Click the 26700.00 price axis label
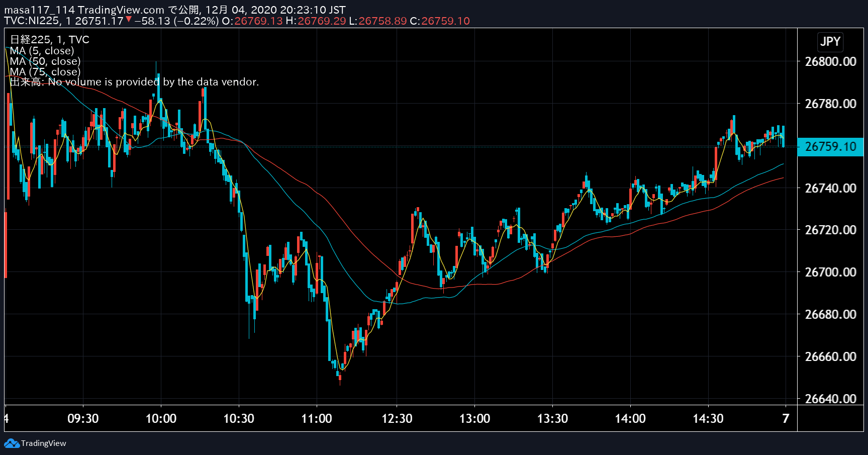 (830, 272)
